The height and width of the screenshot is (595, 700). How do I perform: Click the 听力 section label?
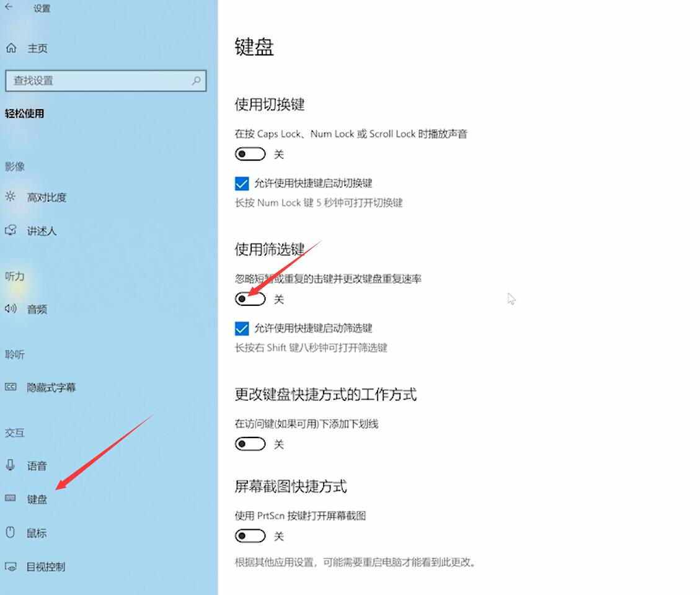pos(15,276)
